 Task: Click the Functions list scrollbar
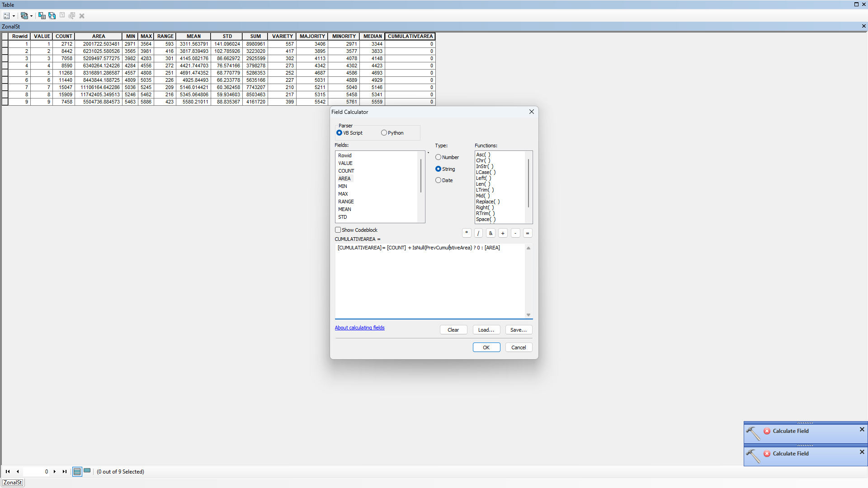click(528, 183)
